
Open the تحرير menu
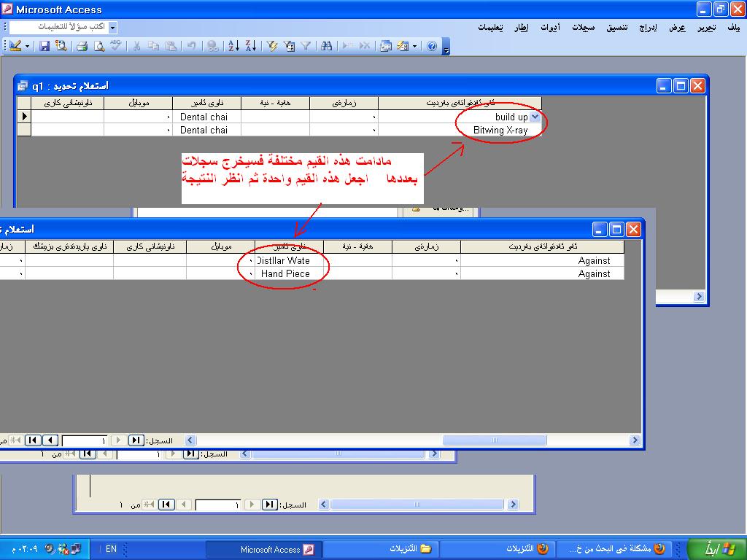point(707,28)
